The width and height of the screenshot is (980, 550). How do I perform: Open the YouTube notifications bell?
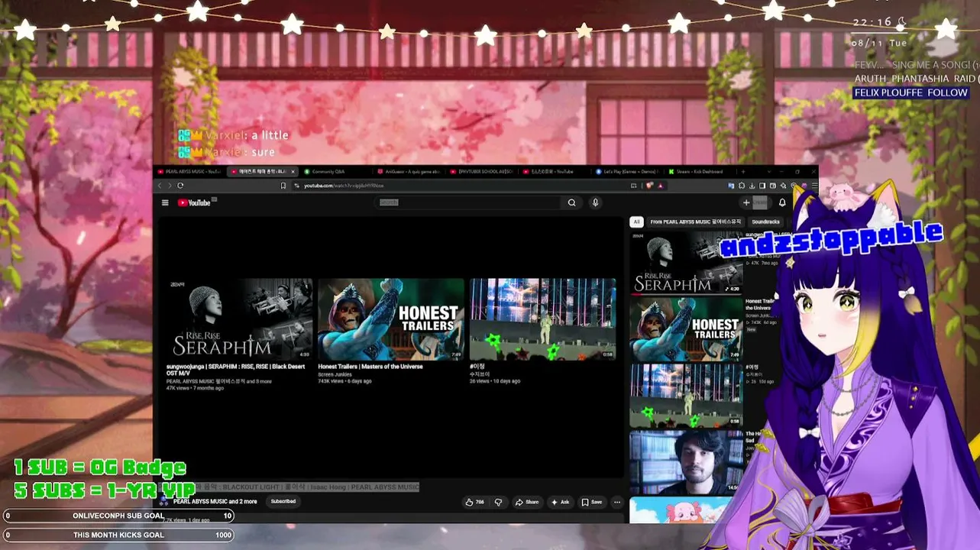point(782,202)
